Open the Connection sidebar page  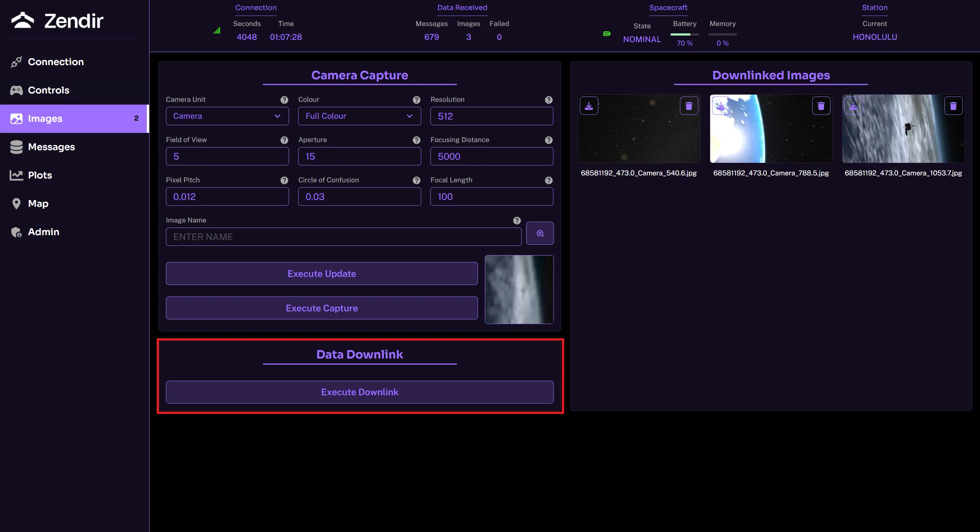click(x=56, y=62)
